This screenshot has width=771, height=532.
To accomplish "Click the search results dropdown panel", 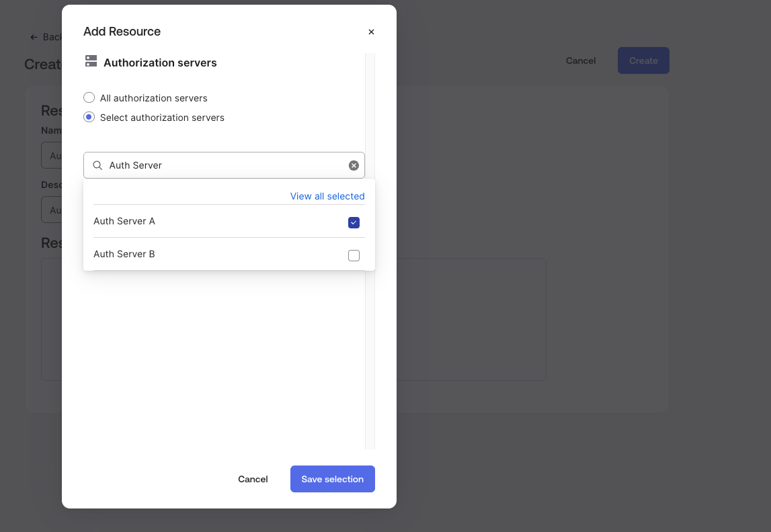I will point(229,225).
